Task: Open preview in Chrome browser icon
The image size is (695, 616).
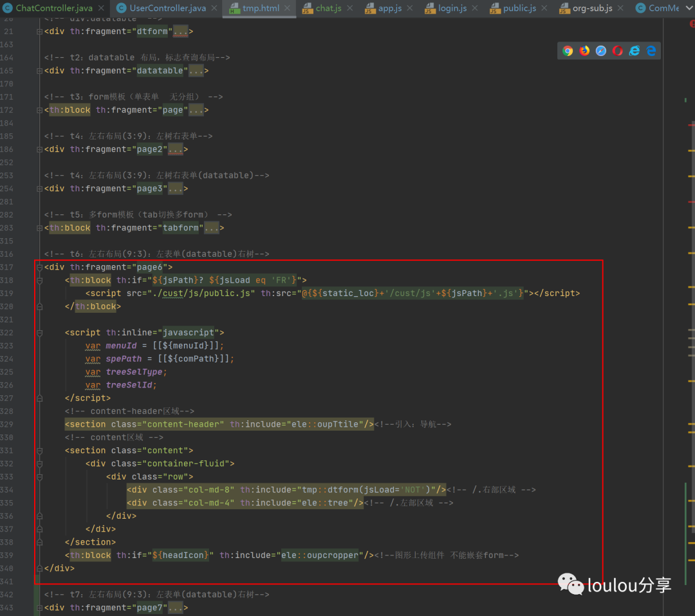Action: [568, 51]
